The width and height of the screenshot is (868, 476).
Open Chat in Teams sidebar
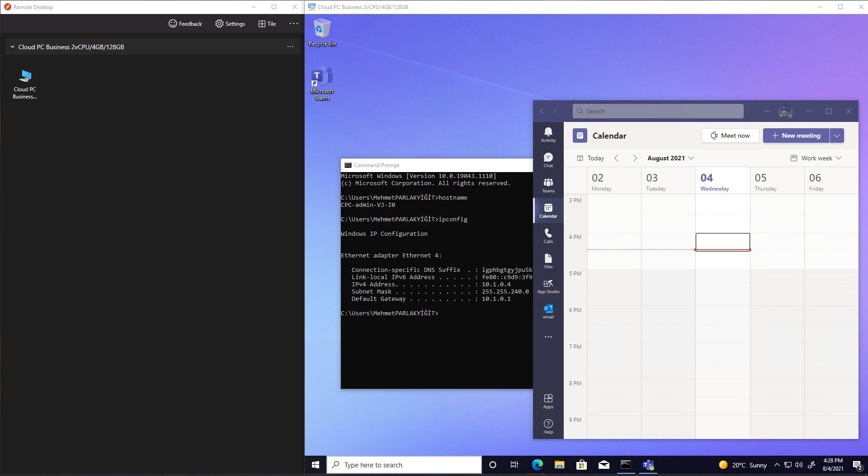coord(548,160)
